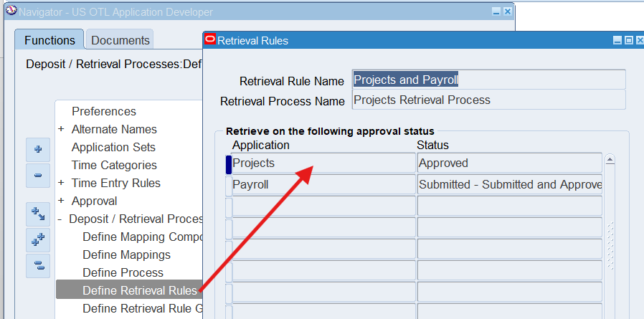Expand the Time Entry Rules node
This screenshot has height=319, width=644.
[61, 184]
